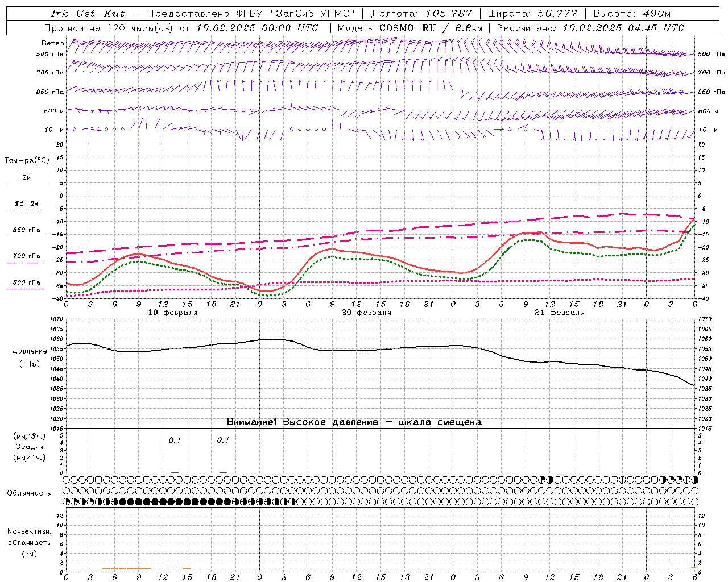
Task: Select the "Долгота: 105.787" header value
Action: point(421,14)
